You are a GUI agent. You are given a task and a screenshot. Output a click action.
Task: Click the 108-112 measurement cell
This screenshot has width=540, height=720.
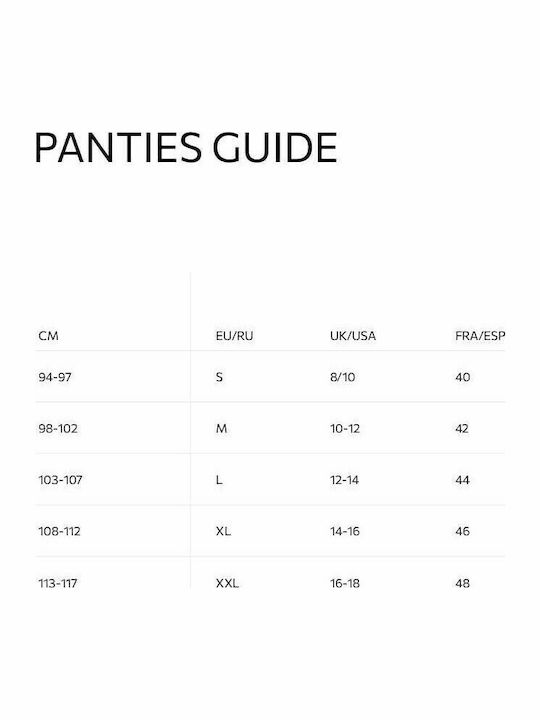pos(59,531)
